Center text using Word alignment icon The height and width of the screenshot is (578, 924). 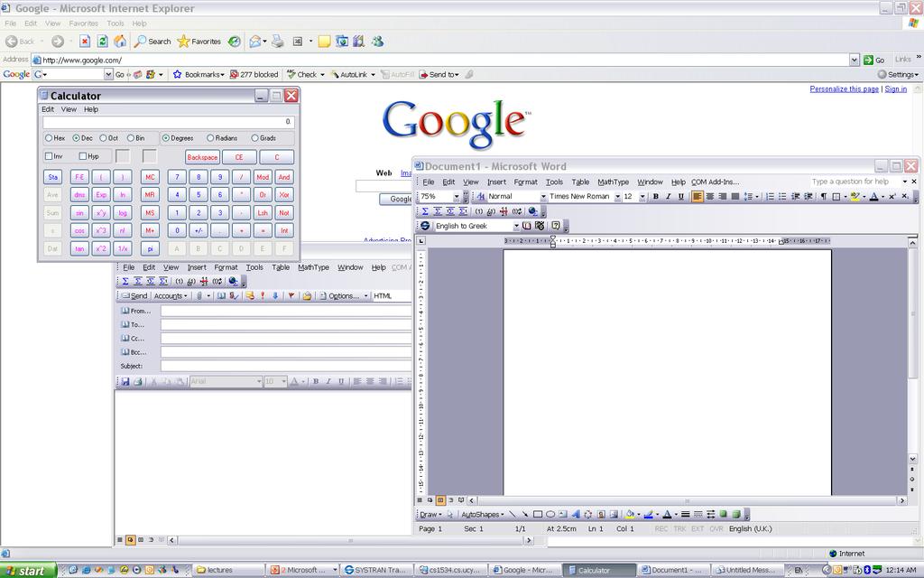click(709, 196)
